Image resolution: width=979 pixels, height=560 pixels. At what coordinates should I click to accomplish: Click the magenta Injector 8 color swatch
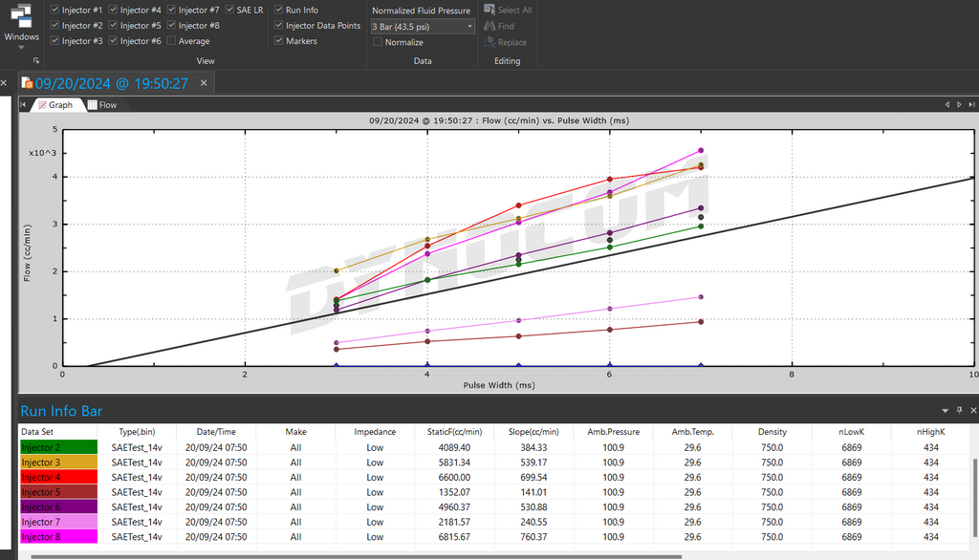pos(58,536)
